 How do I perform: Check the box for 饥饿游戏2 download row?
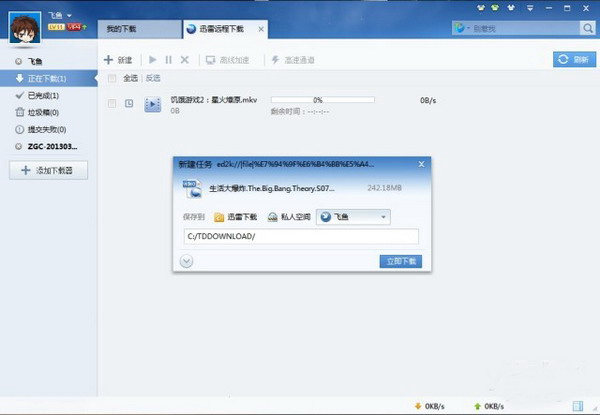[111, 103]
